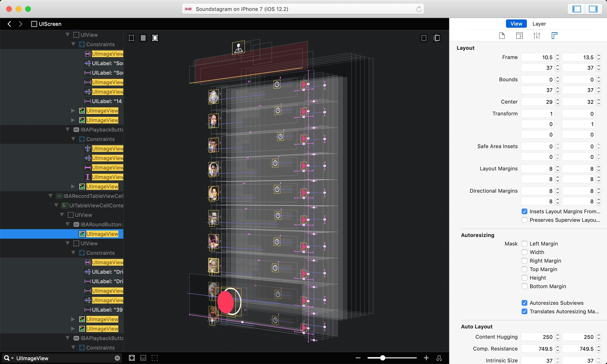Disable Insets Layout Margins From checkbox
This screenshot has height=364, width=607.
pyautogui.click(x=524, y=211)
